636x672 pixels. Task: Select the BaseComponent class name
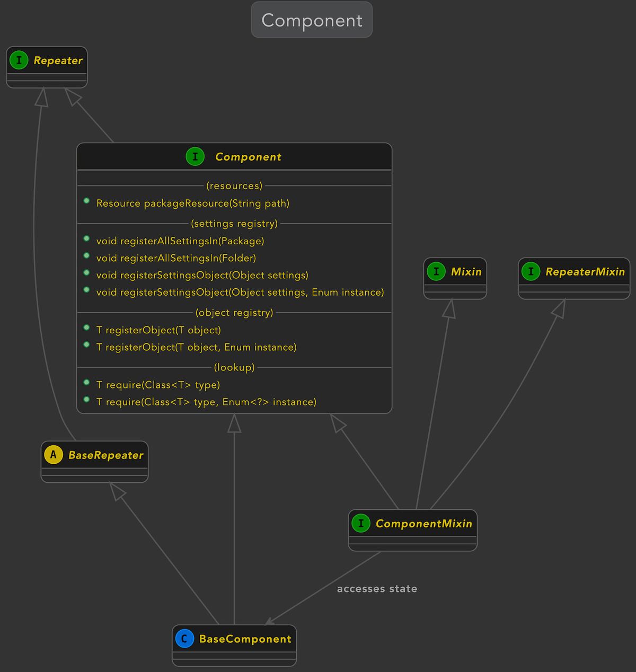(x=245, y=639)
